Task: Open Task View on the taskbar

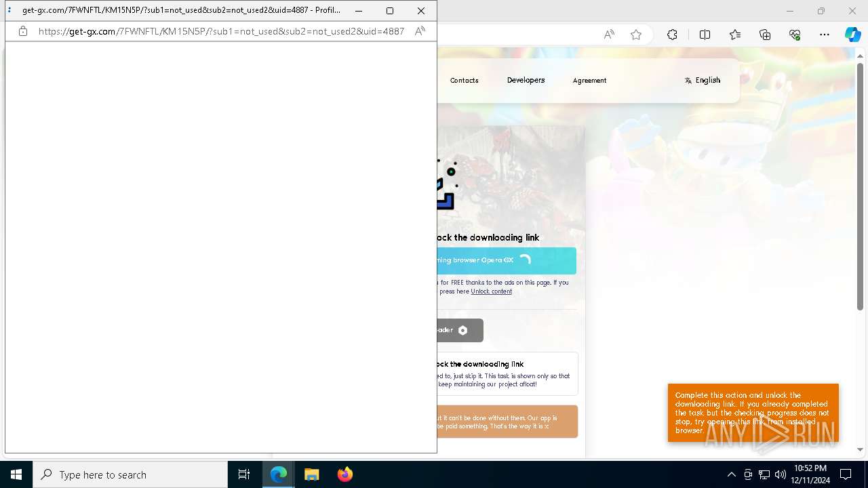Action: 244,474
